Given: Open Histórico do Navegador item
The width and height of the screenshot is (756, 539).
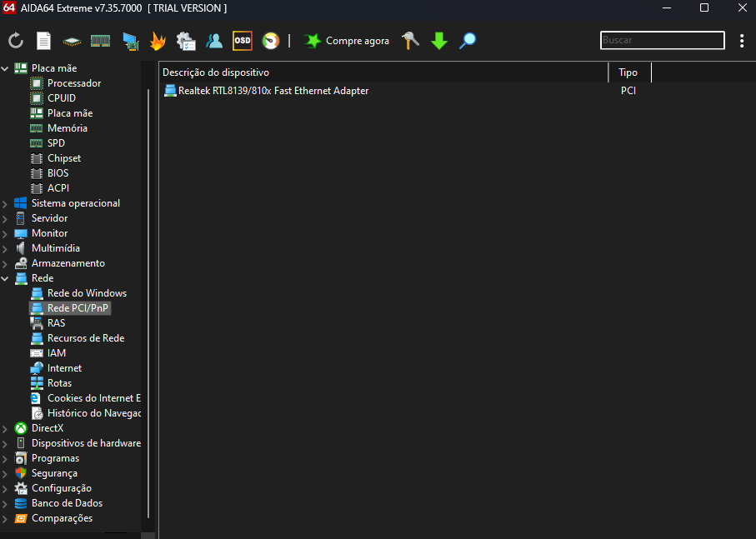Looking at the screenshot, I should (94, 413).
